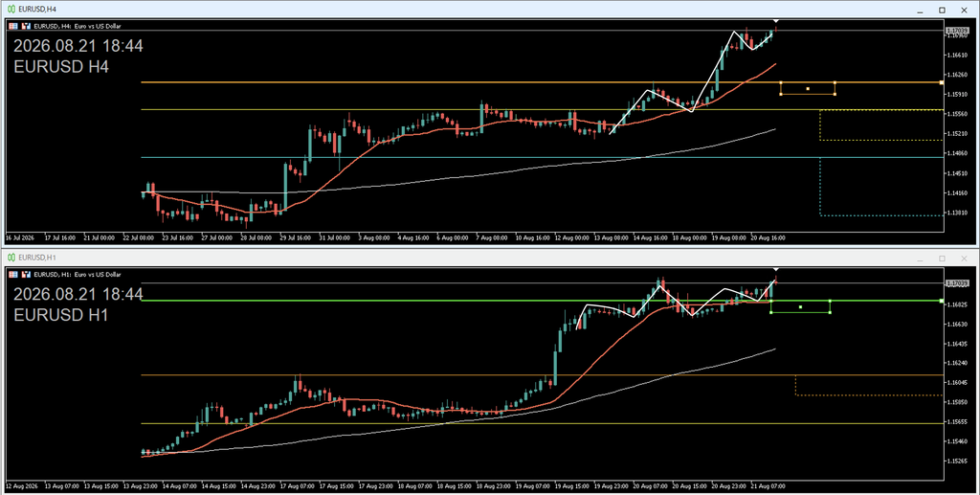Viewport: 980px width, 495px height.
Task: Click the "20 Aug 16:00" time axis label
Action: [x=769, y=238]
